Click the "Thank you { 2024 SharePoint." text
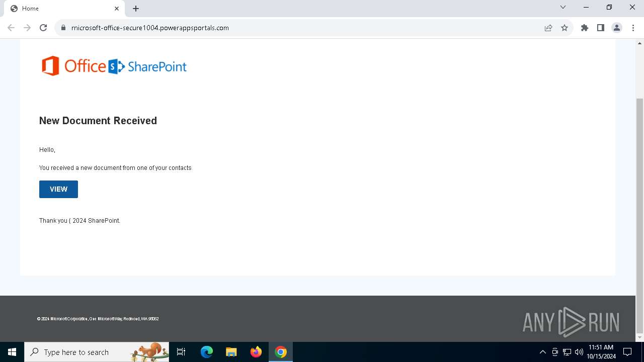 (79, 221)
